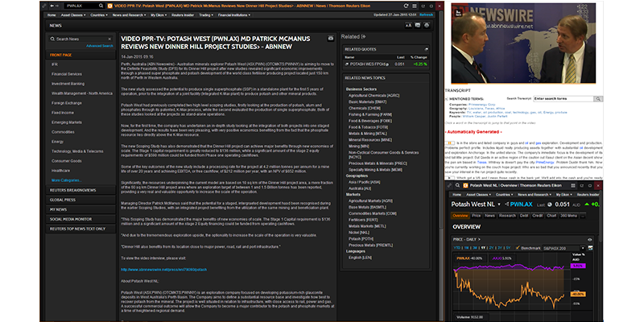644x322 pixels.
Task: Click the pin icon in the overview window
Action: tap(449, 185)
